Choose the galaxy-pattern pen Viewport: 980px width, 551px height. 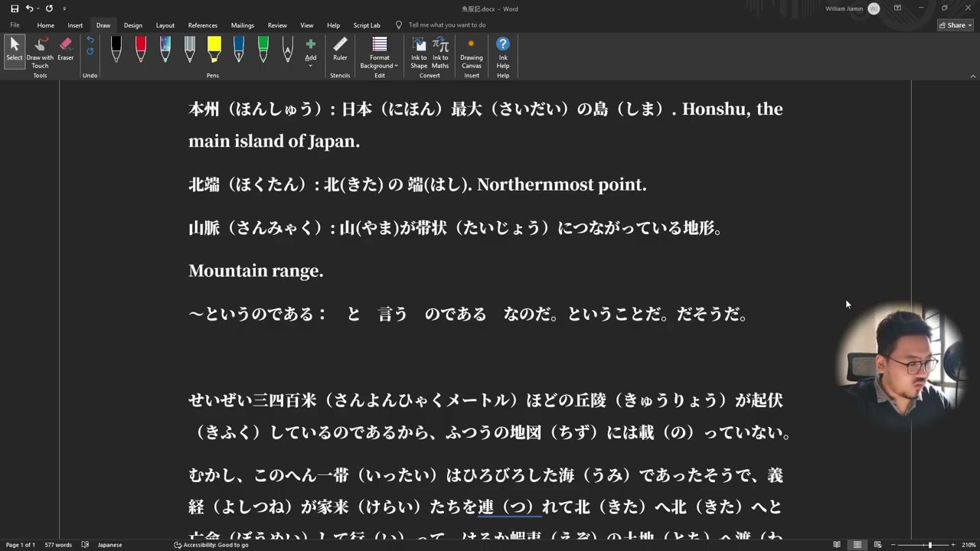tap(165, 50)
